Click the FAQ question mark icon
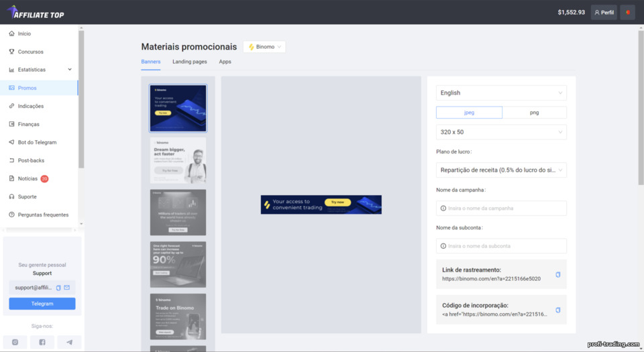 [x=11, y=215]
